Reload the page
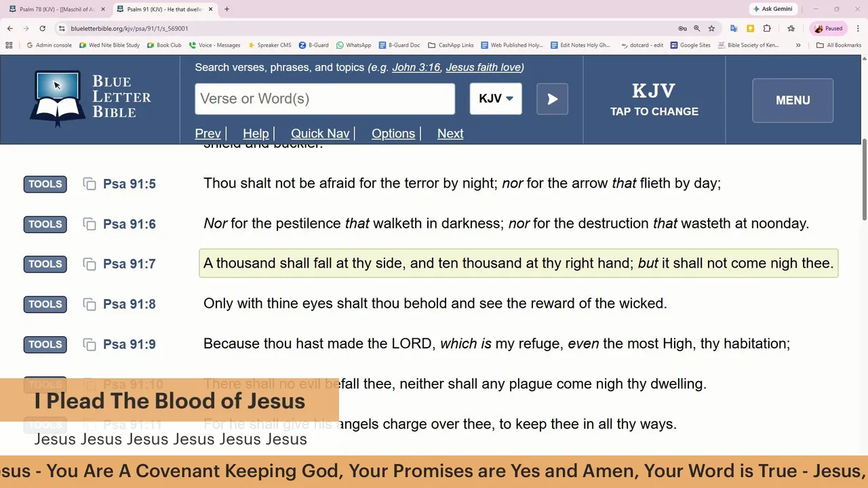Screen dimensions: 868x488 coord(42,28)
